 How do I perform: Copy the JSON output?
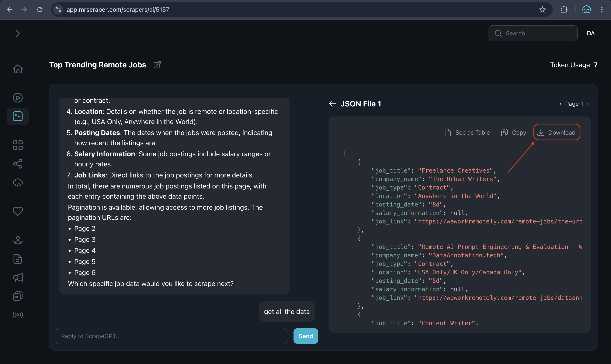pos(513,132)
